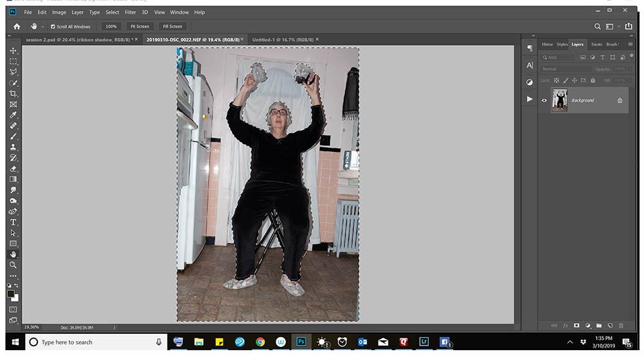Screen dimensions: 644x361
Task: Select the Frame tool
Action: (13, 104)
